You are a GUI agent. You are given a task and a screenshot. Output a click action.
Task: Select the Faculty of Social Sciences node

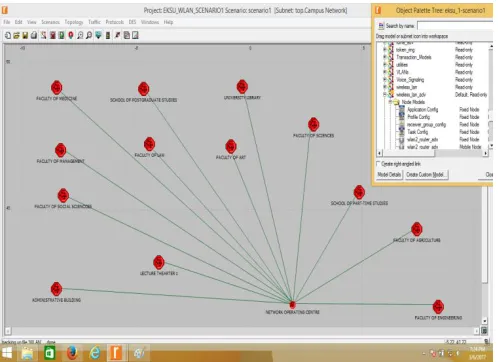[x=63, y=196]
